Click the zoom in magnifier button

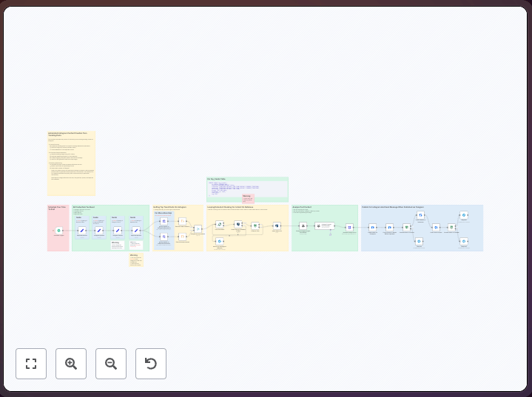pyautogui.click(x=71, y=364)
